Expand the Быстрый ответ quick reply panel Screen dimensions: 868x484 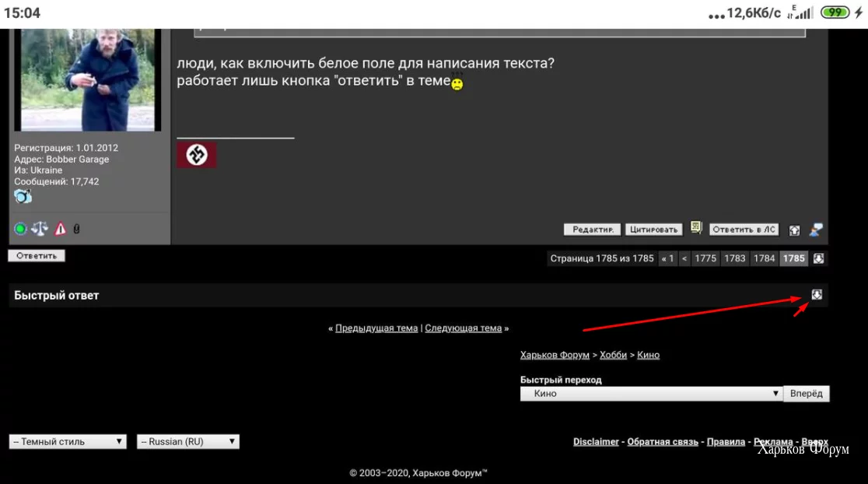817,295
